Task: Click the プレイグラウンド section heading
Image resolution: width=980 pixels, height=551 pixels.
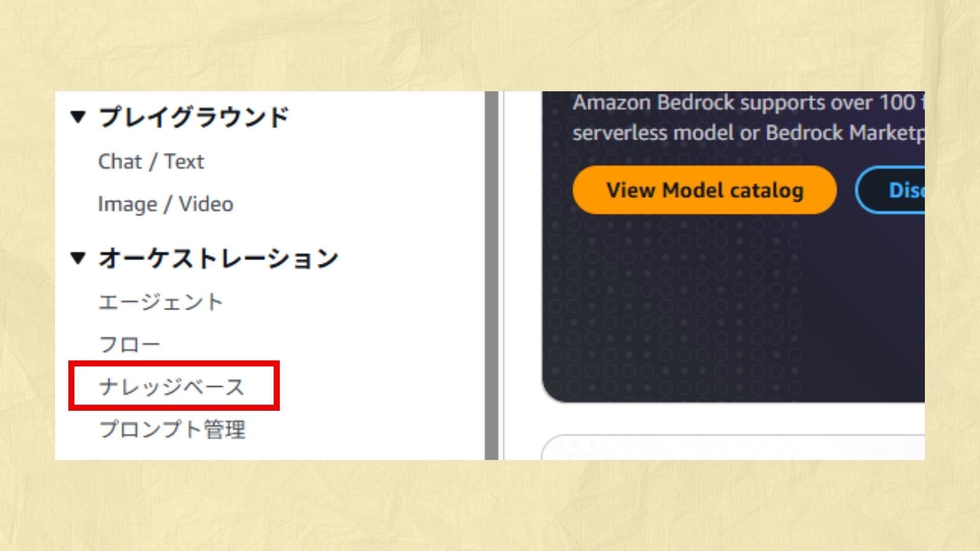Action: tap(194, 117)
